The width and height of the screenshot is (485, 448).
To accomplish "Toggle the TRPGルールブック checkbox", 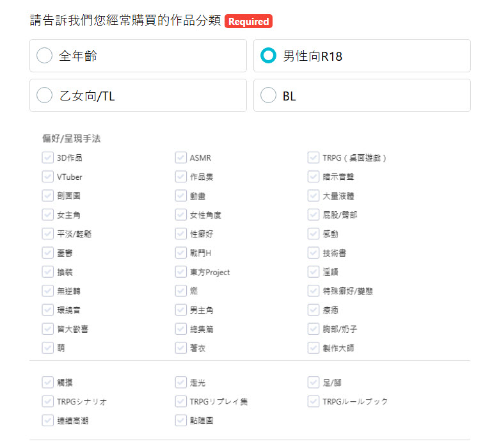I will 314,401.
